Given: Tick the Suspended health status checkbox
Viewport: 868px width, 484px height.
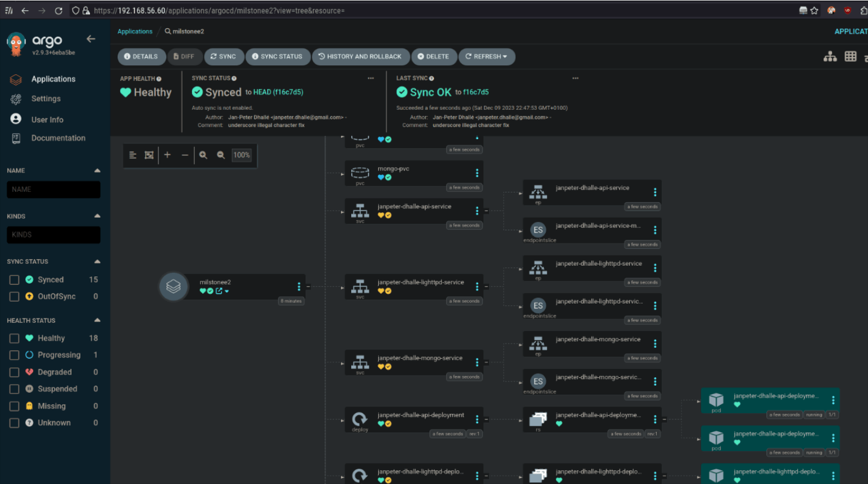Looking at the screenshot, I should [x=14, y=389].
